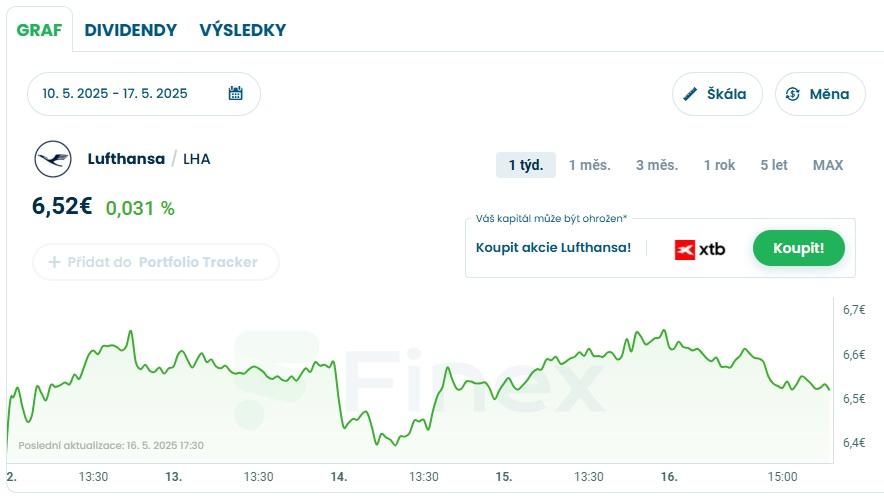Click the pencil icon beside Škála

pyautogui.click(x=689, y=94)
